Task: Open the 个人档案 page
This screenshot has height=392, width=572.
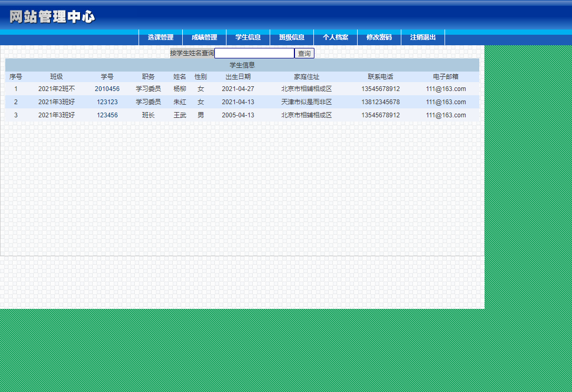Action: click(336, 37)
